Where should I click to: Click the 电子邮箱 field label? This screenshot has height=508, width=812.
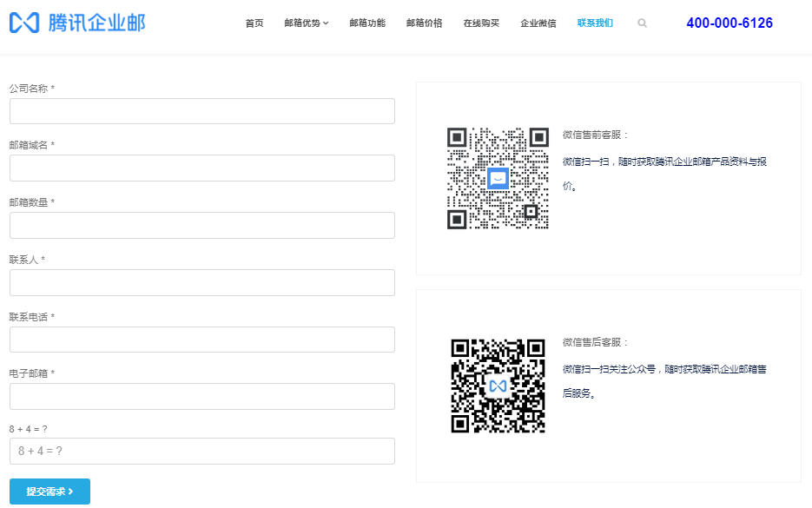coord(31,373)
